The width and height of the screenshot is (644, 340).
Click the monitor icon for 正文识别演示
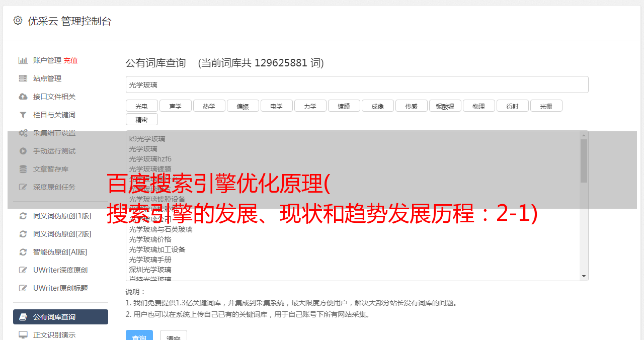click(23, 335)
